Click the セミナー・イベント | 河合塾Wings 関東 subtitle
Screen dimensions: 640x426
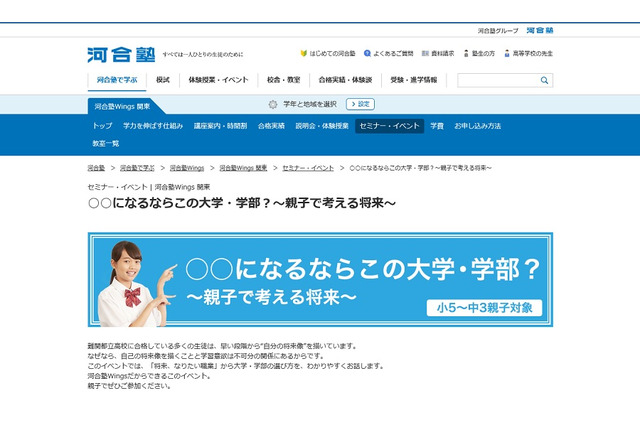click(149, 187)
